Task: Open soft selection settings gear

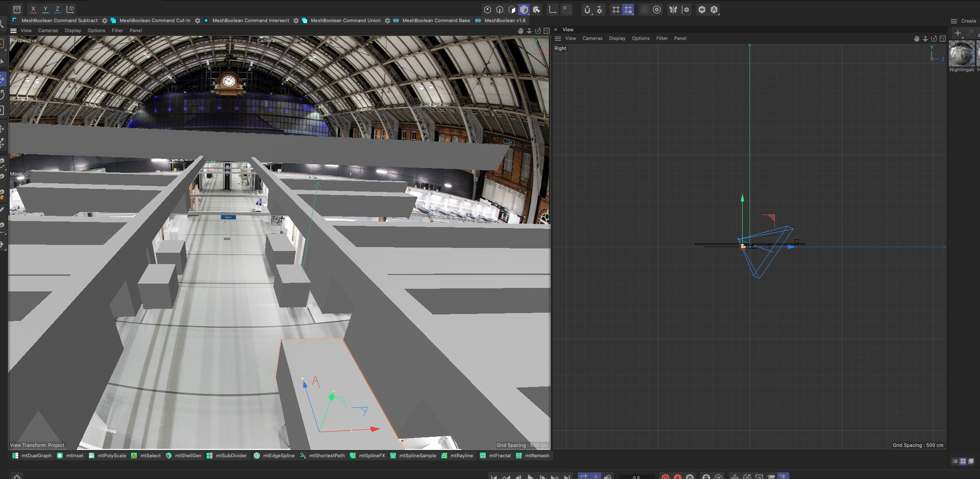Action: pyautogui.click(x=657, y=10)
